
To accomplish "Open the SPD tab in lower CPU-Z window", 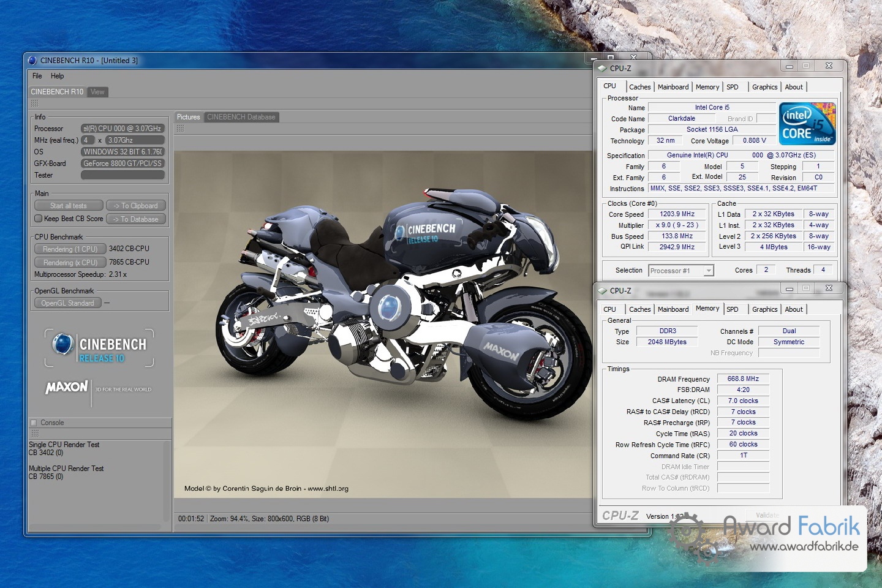I will point(733,309).
